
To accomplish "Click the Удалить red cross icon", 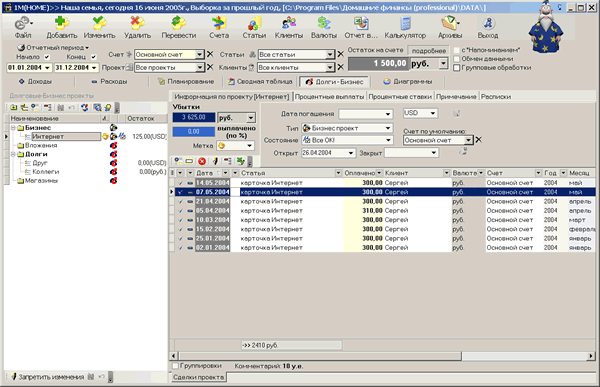I will pyautogui.click(x=137, y=23).
